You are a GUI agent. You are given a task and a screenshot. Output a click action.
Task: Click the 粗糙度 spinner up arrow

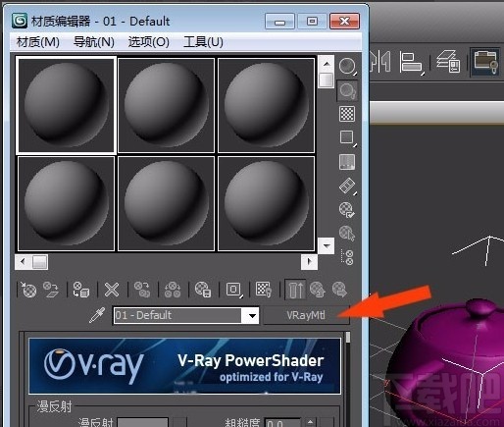(x=310, y=421)
